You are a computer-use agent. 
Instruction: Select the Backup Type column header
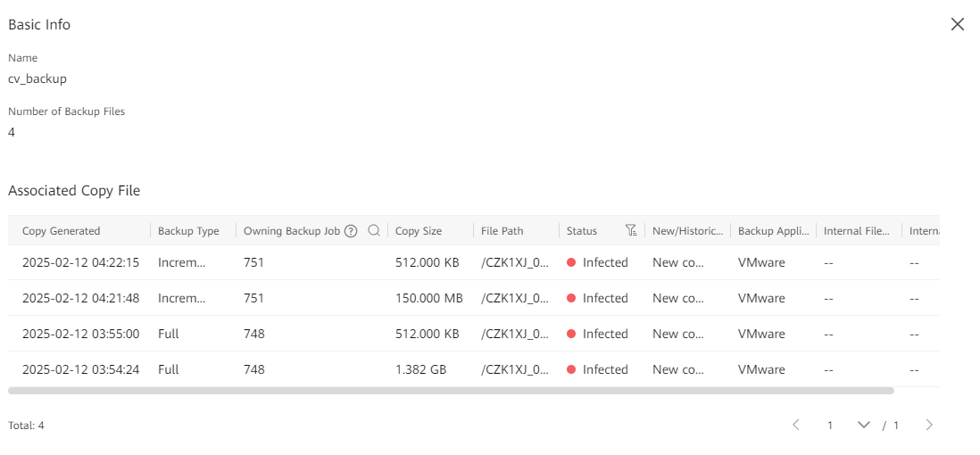(188, 231)
